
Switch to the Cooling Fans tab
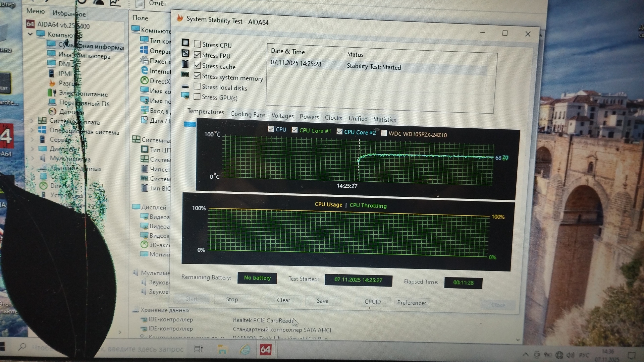(x=248, y=114)
